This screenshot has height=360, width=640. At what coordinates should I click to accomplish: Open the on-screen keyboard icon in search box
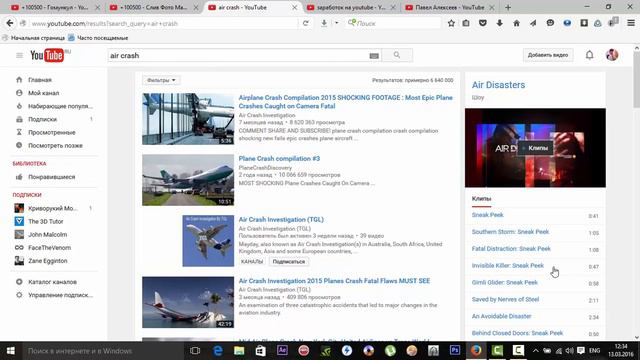pos(374,56)
